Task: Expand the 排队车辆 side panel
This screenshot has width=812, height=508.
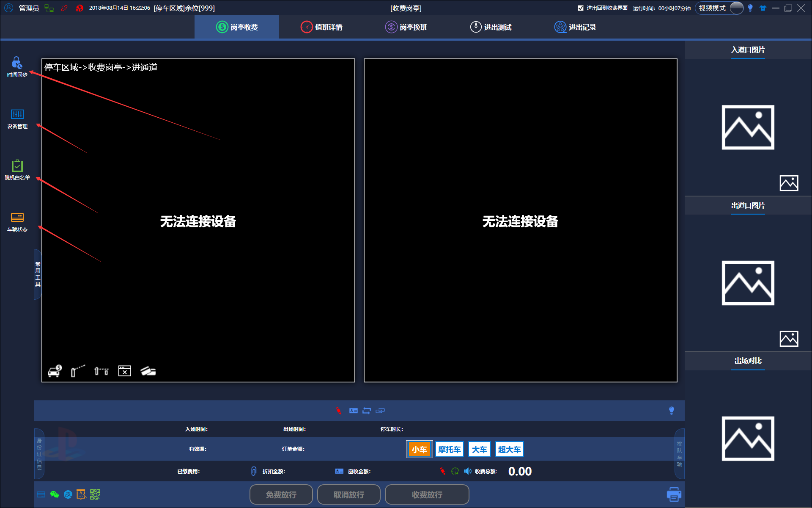Action: [680, 454]
